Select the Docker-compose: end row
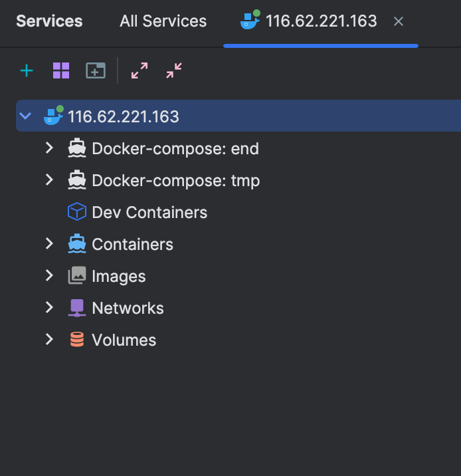Screen dimensions: 461x476 click(x=238, y=148)
